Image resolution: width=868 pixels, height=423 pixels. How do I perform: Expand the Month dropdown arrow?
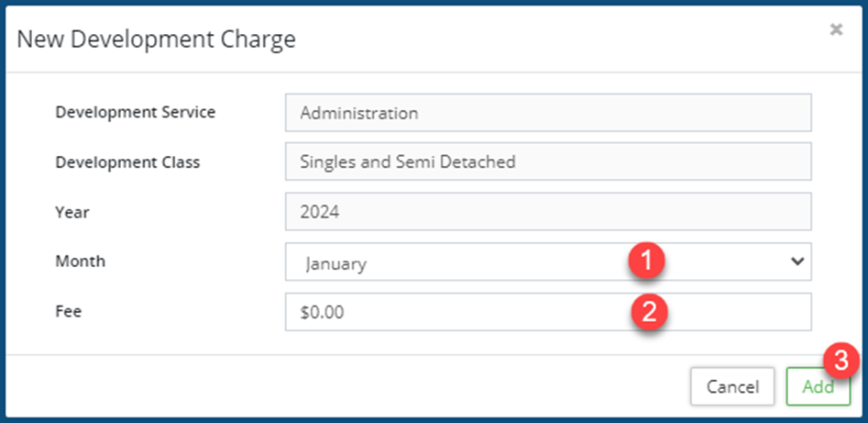tap(797, 262)
